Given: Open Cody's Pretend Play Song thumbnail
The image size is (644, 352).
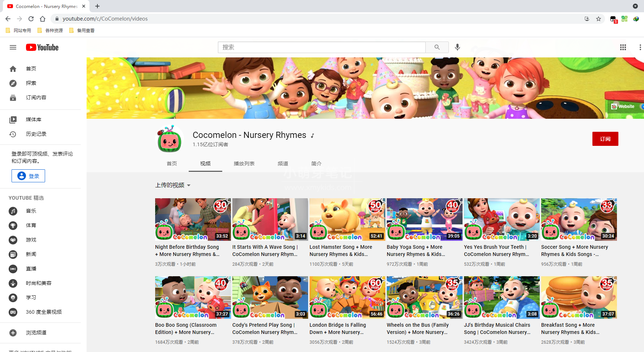Looking at the screenshot, I should tap(270, 297).
